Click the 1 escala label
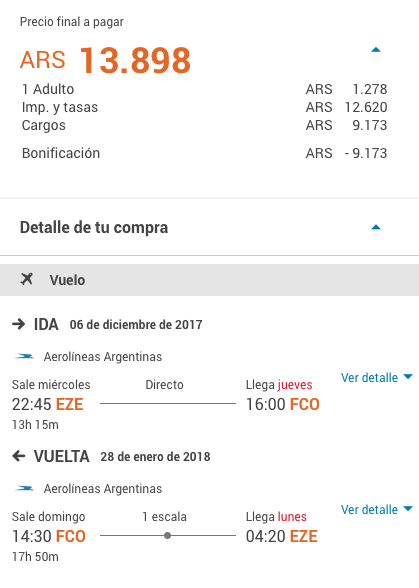 click(x=164, y=516)
